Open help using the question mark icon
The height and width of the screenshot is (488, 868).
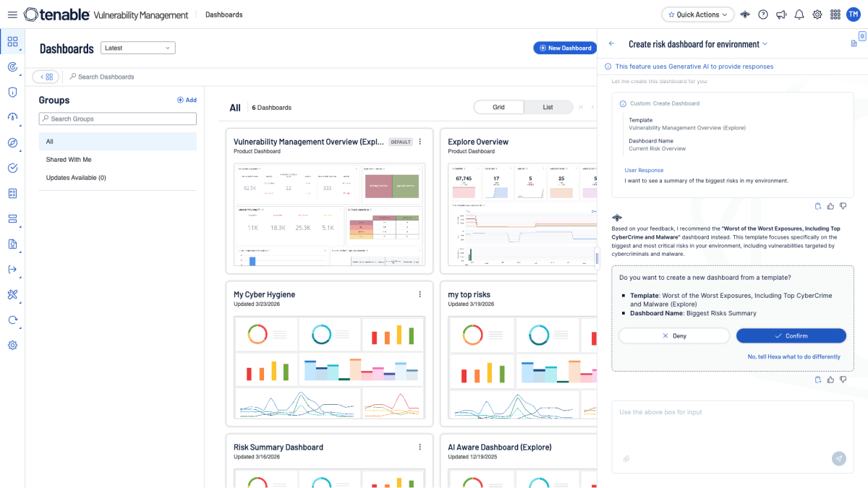pos(763,14)
